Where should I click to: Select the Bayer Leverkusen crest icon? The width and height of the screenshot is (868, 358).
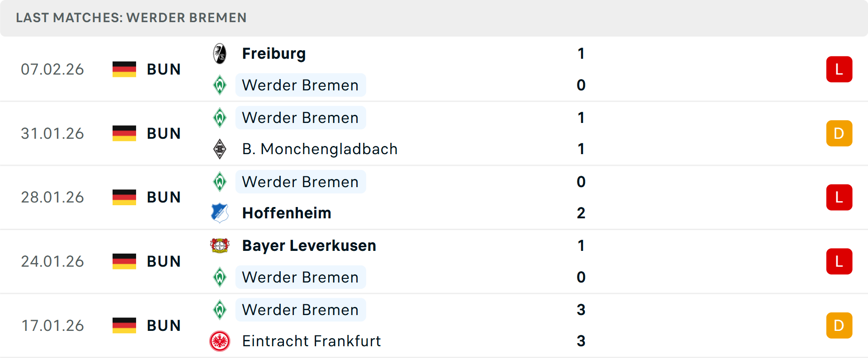220,245
